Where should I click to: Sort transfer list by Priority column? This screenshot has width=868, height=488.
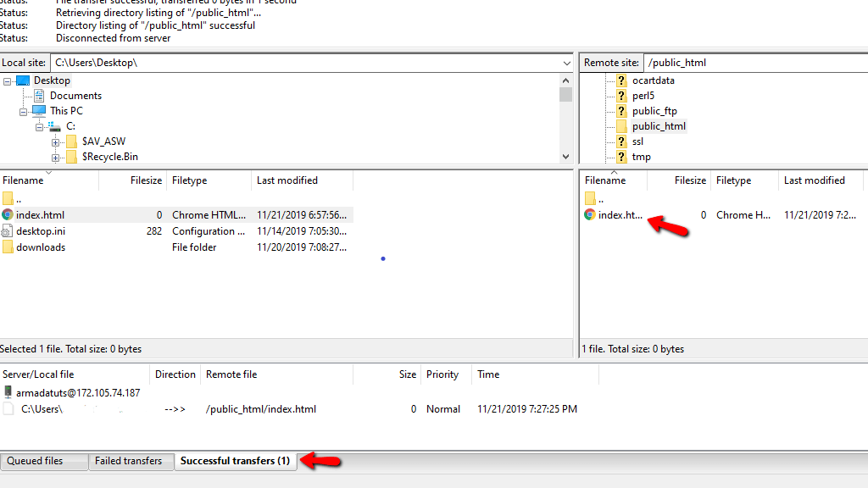446,374
